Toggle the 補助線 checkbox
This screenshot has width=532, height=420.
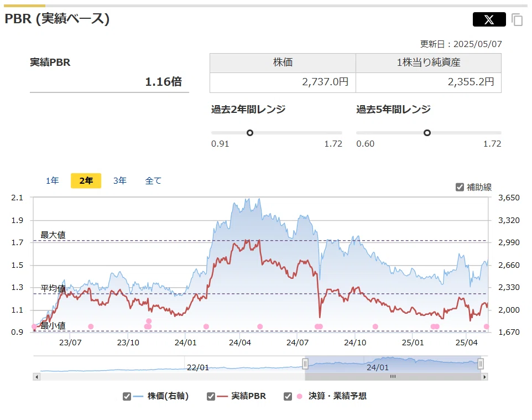coord(460,187)
